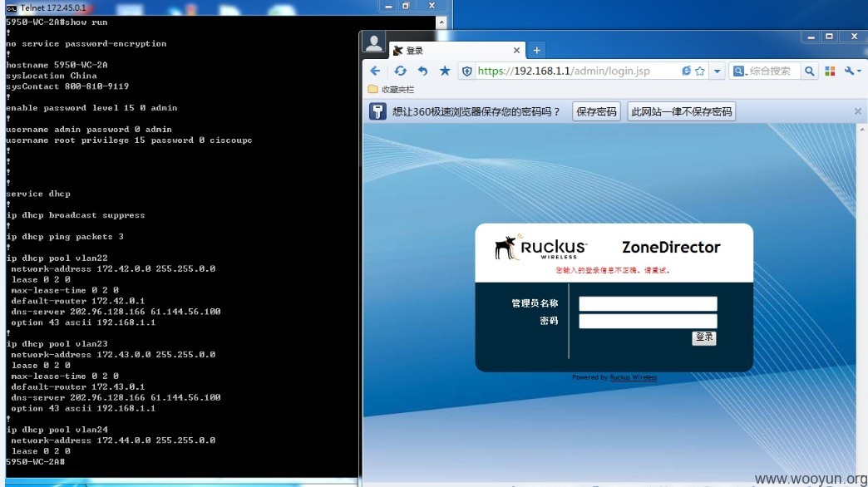Viewport: 868px width, 487px height.
Task: Click 'service dhcp' line in Telnet
Action: tap(38, 194)
